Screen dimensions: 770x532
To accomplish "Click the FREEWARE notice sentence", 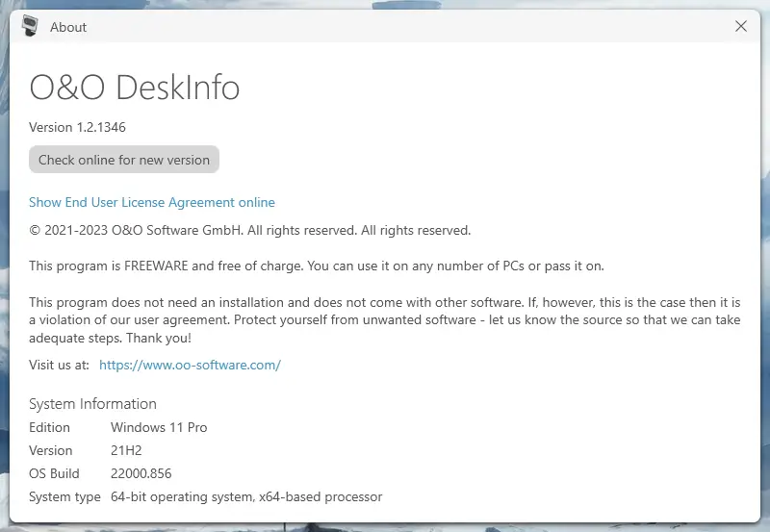I will click(x=317, y=266).
